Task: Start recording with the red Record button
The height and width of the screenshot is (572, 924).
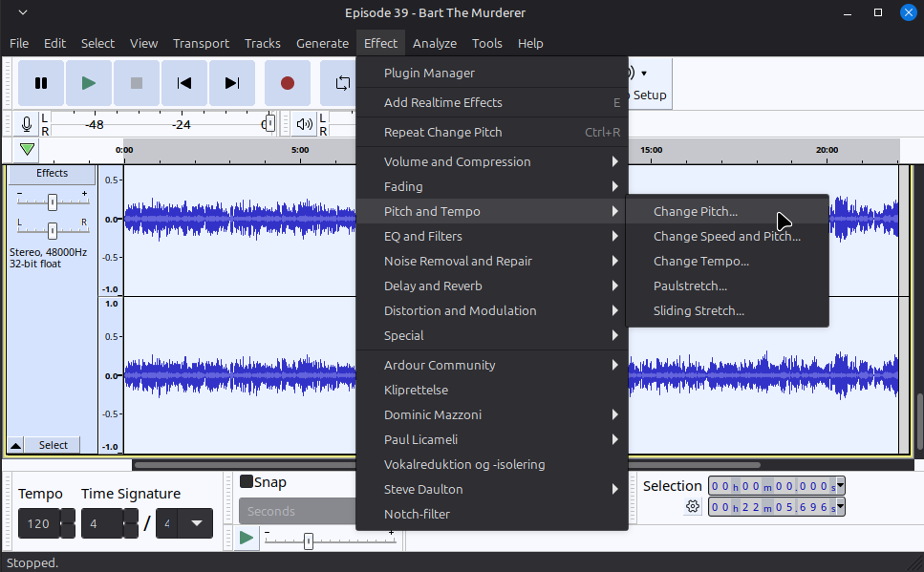Action: tap(288, 83)
